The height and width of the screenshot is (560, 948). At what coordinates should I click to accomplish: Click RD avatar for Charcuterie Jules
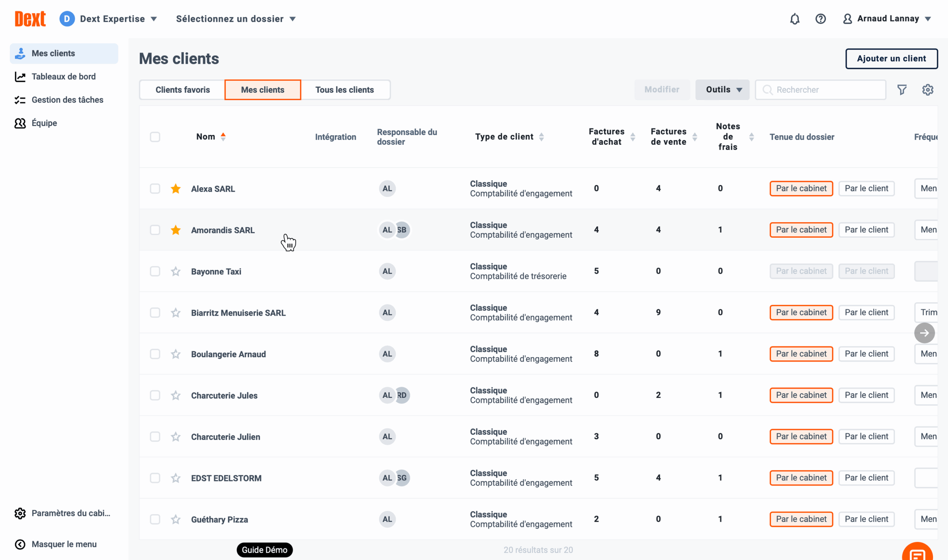click(x=403, y=395)
